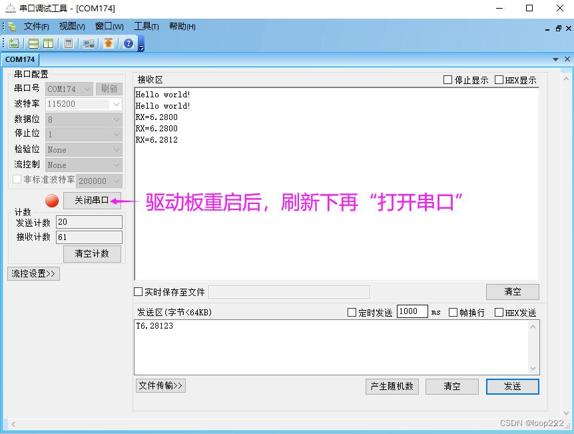This screenshot has width=574, height=434.
Task: Click the send area scrollbar up arrow
Action: click(x=533, y=326)
